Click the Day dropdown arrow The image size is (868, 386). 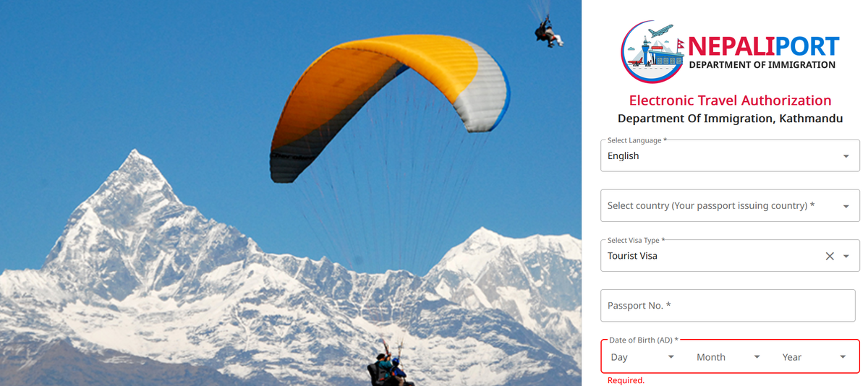(x=671, y=357)
